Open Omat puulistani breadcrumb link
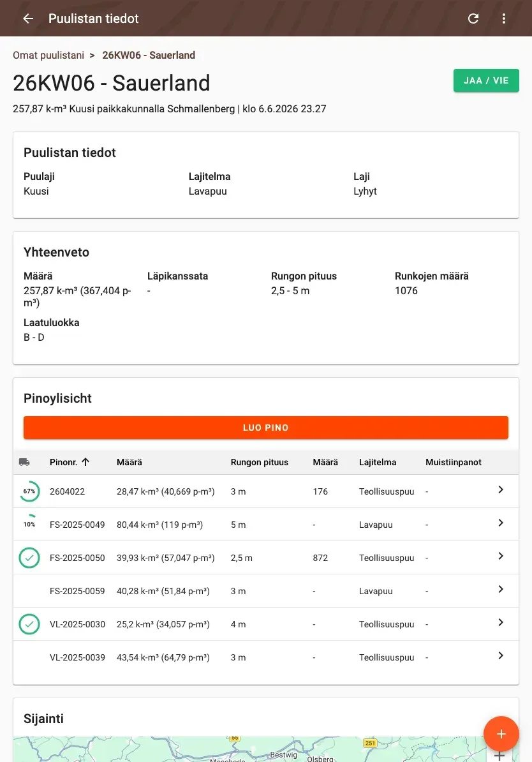This screenshot has width=532, height=762. coord(48,55)
